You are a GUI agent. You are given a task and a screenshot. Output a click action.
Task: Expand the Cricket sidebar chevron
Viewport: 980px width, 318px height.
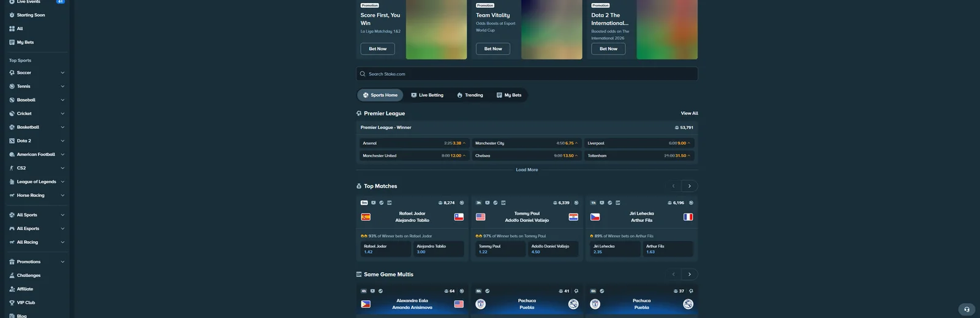pyautogui.click(x=62, y=114)
